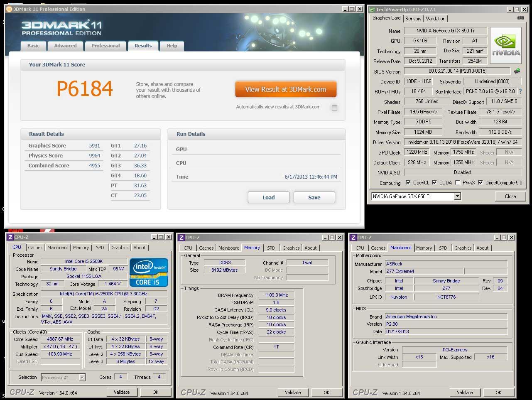
Task: Click the DRAM Frequency value 1109.3 MHz
Action: coord(277,295)
